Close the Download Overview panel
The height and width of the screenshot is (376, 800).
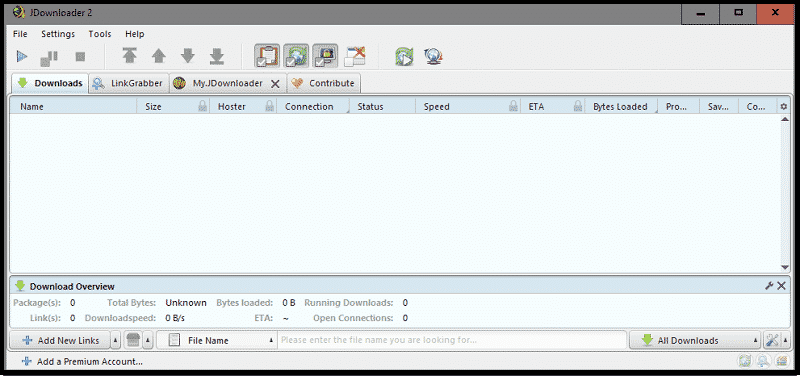pos(781,286)
